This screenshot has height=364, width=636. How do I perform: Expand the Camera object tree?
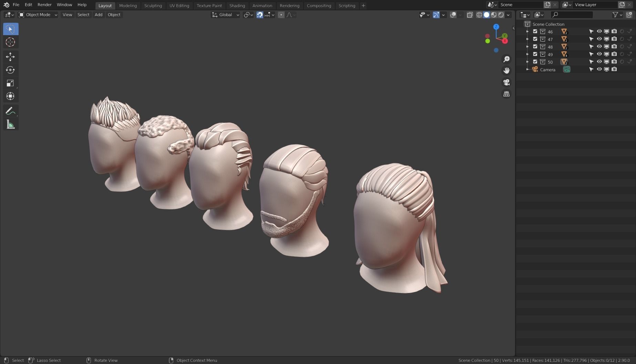527,69
